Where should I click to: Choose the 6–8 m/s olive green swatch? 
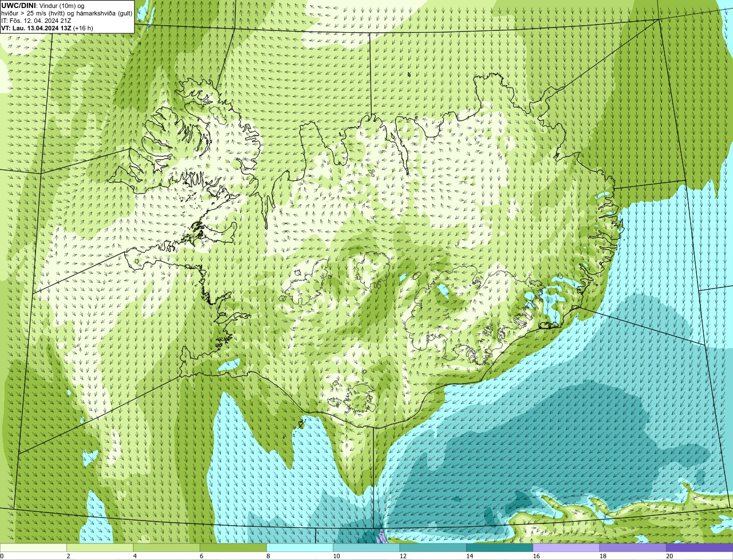click(233, 547)
